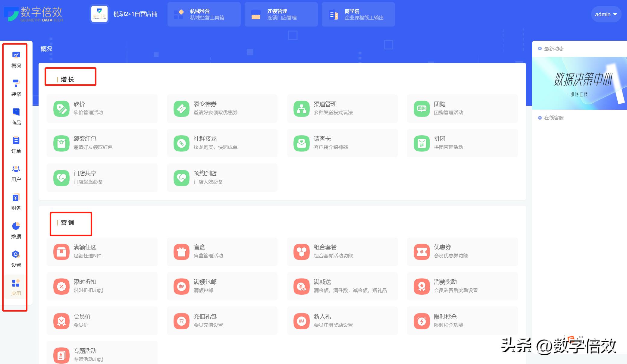Launch the 拼团 group-buying app
Viewport: 627px width, 364px height.
point(462,143)
